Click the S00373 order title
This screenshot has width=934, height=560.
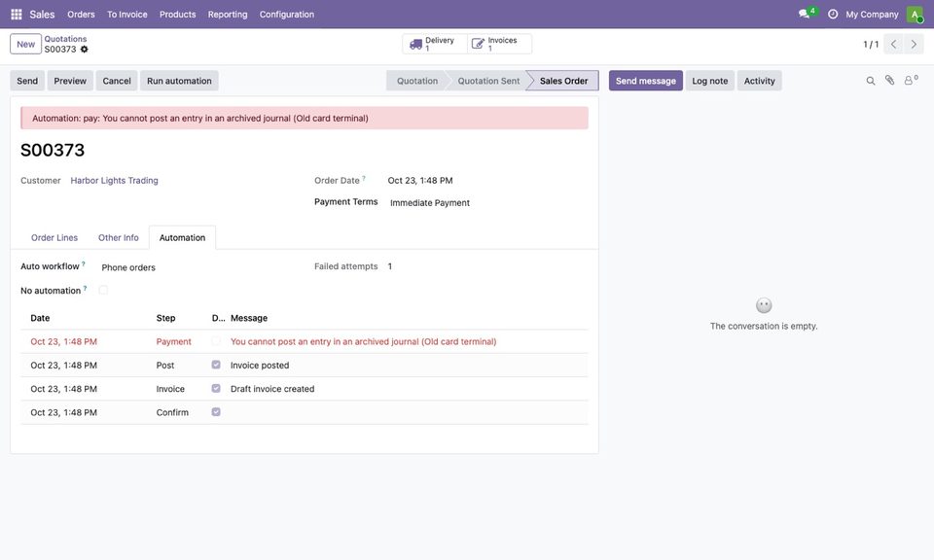[x=53, y=150]
